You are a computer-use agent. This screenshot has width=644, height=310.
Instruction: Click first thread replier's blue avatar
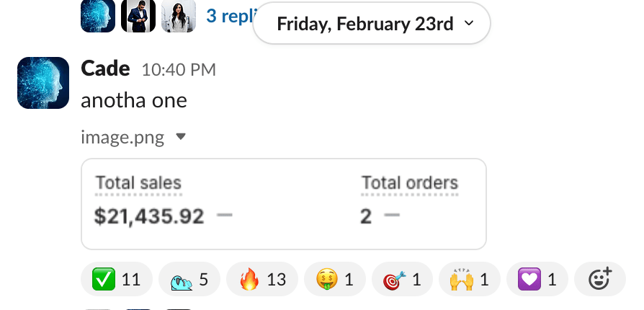[x=98, y=15]
